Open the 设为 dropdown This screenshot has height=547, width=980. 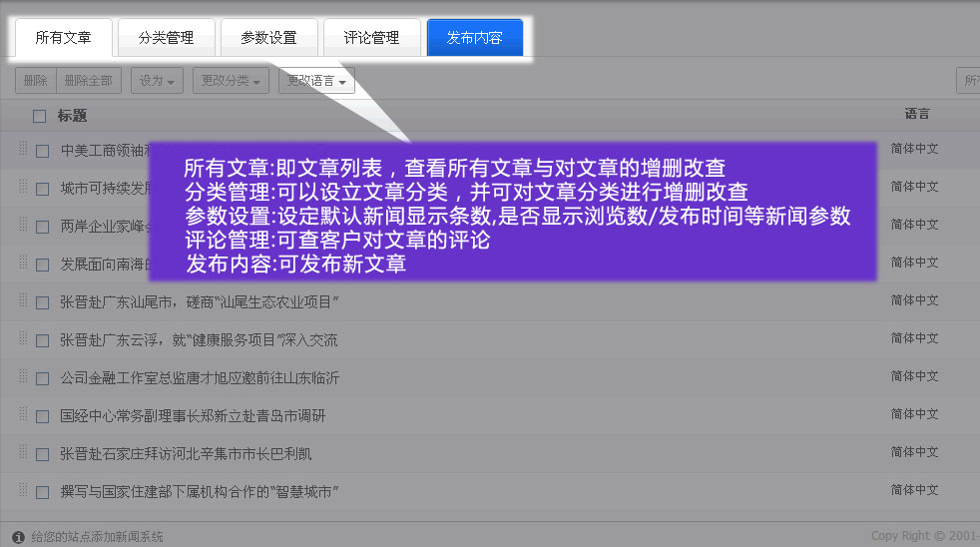click(159, 81)
